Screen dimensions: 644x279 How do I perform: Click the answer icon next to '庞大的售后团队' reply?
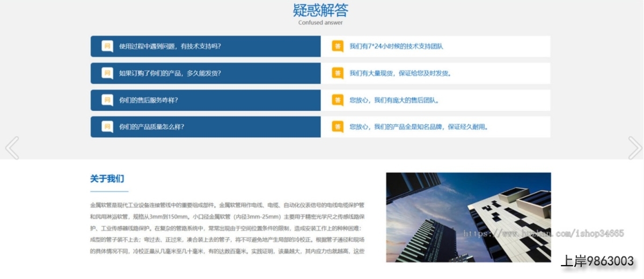click(x=338, y=100)
